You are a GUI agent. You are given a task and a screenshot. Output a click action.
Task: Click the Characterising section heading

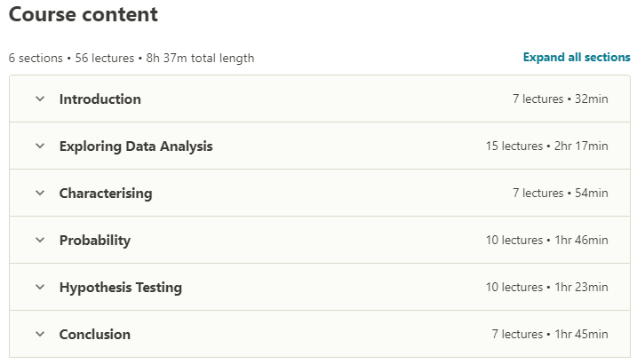[x=106, y=194]
